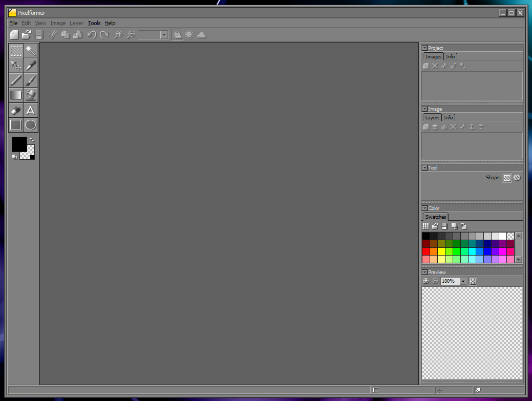Toggle checkerboard background in Preview panel
Screen dimensions: 532x401
pyautogui.click(x=473, y=281)
